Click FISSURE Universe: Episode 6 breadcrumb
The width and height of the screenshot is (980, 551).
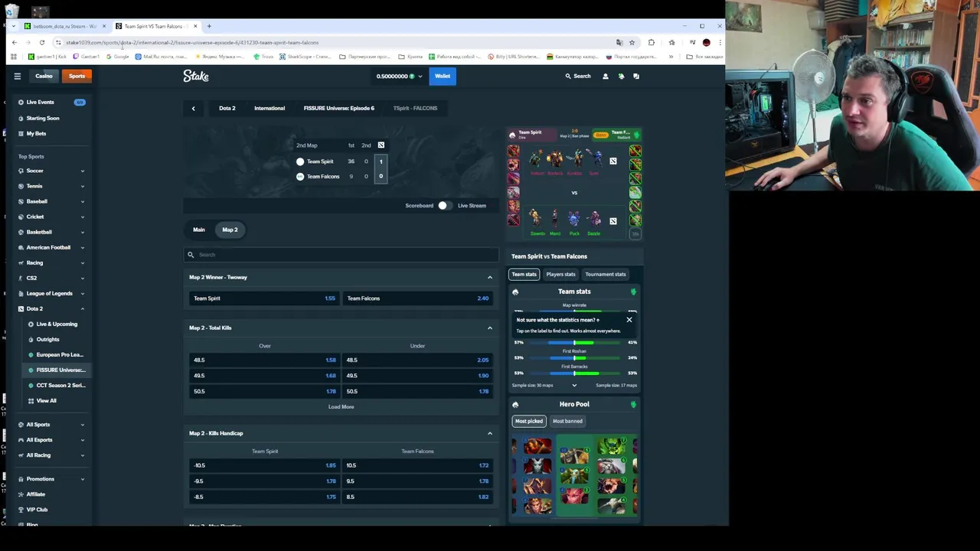tap(339, 108)
